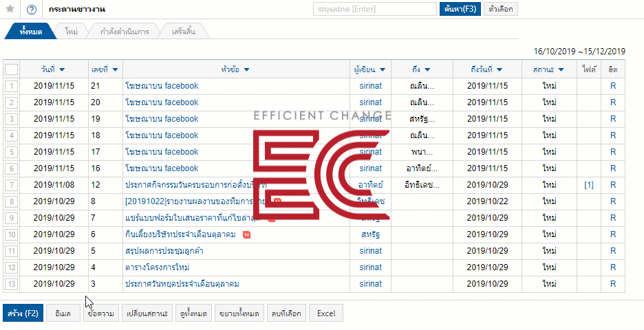Click author สหรัฐ in row 10
Screen dimensions: 644x330
370,234
